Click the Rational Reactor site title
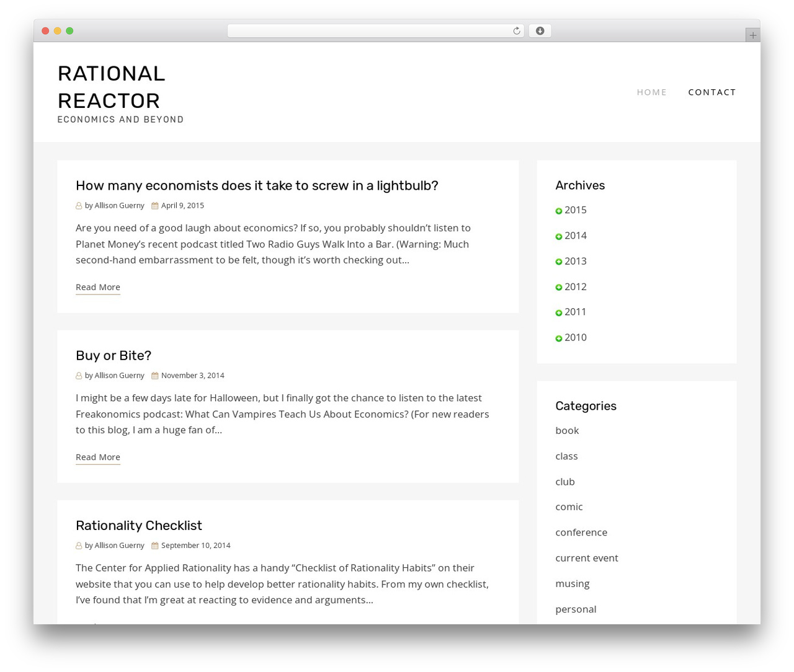 point(112,87)
